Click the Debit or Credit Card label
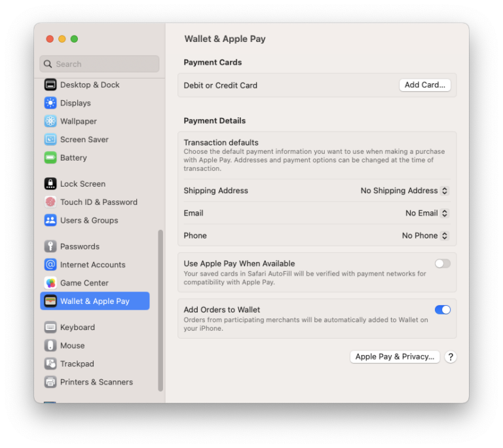Viewport: 503px width, 448px height. 220,85
